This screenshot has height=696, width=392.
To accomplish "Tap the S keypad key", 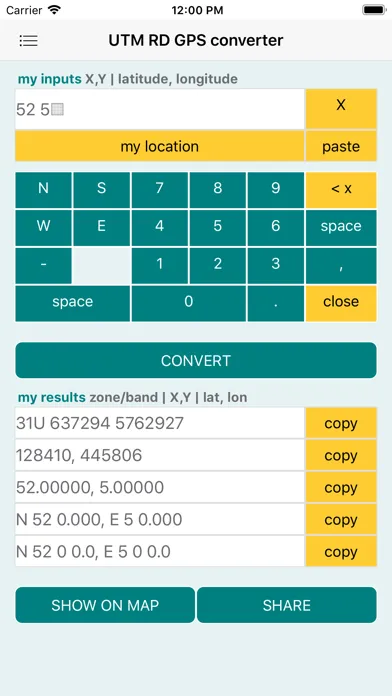I will [102, 190].
